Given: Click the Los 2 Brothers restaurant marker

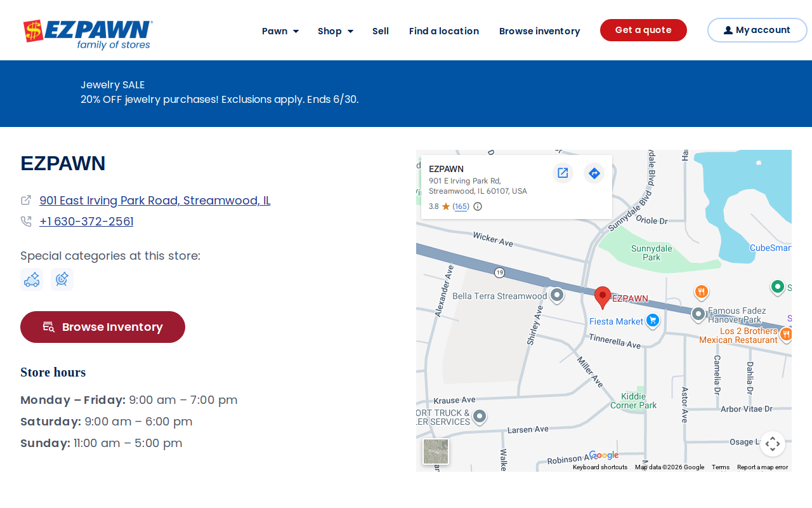Looking at the screenshot, I should pos(786,333).
